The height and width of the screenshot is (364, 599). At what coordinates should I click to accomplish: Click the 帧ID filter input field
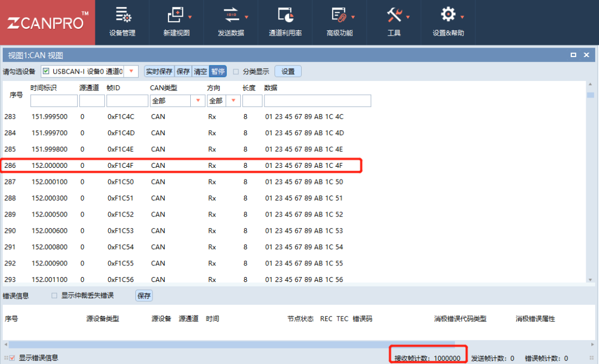(x=127, y=101)
